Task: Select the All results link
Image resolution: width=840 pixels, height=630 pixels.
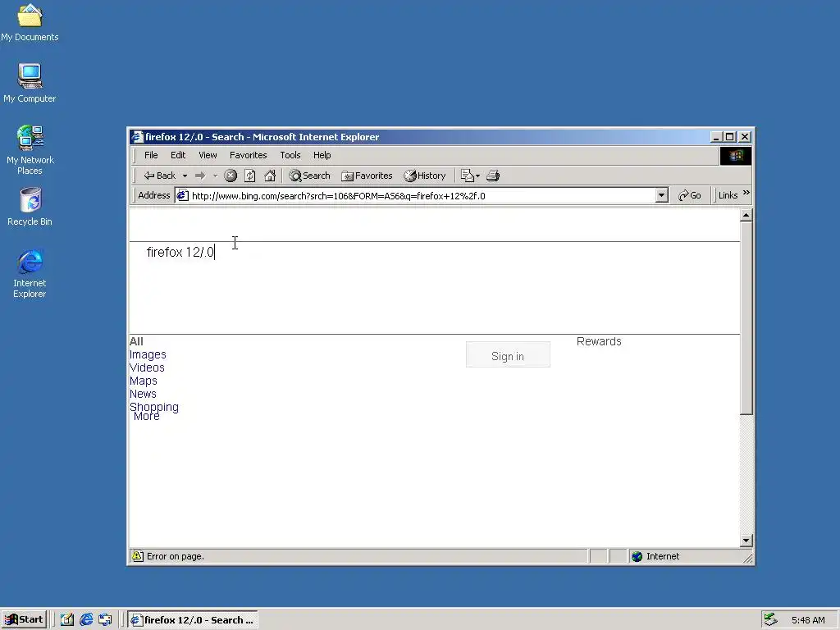Action: (x=136, y=341)
